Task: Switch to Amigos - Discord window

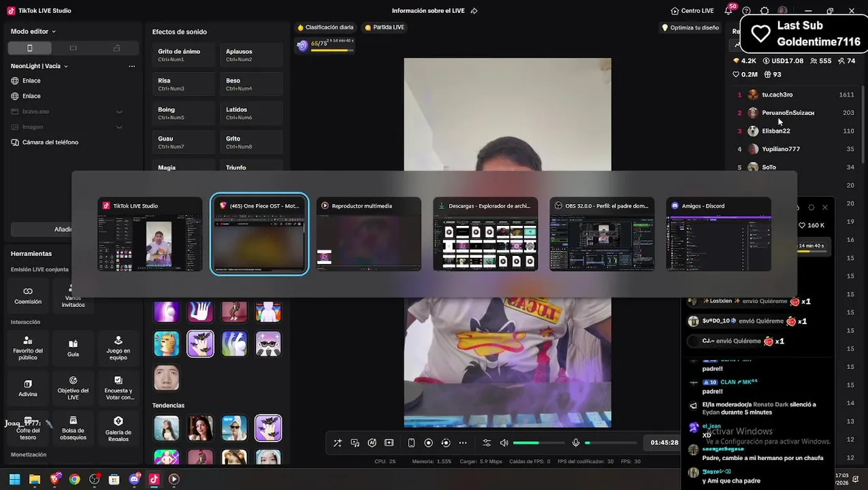Action: tap(719, 235)
